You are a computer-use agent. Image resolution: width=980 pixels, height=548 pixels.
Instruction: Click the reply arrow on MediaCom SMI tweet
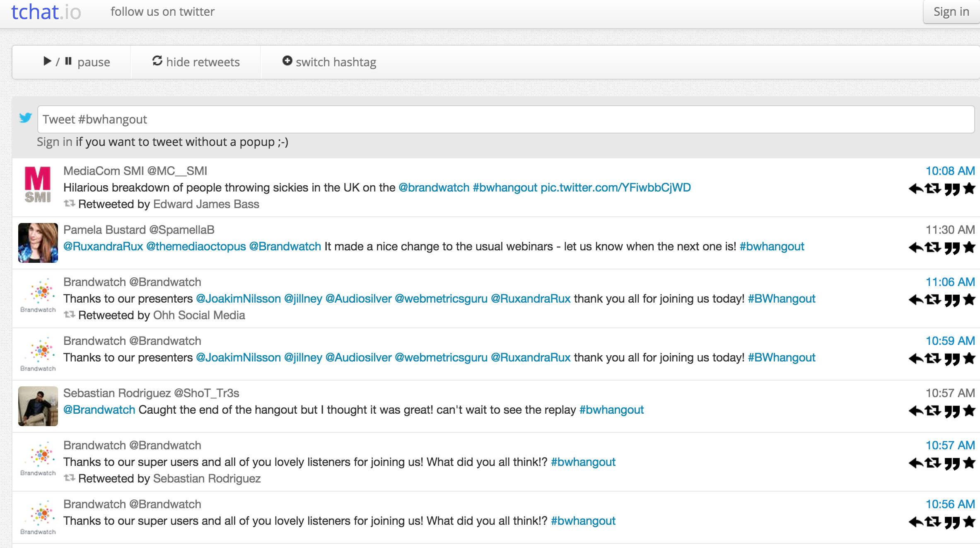pyautogui.click(x=916, y=189)
